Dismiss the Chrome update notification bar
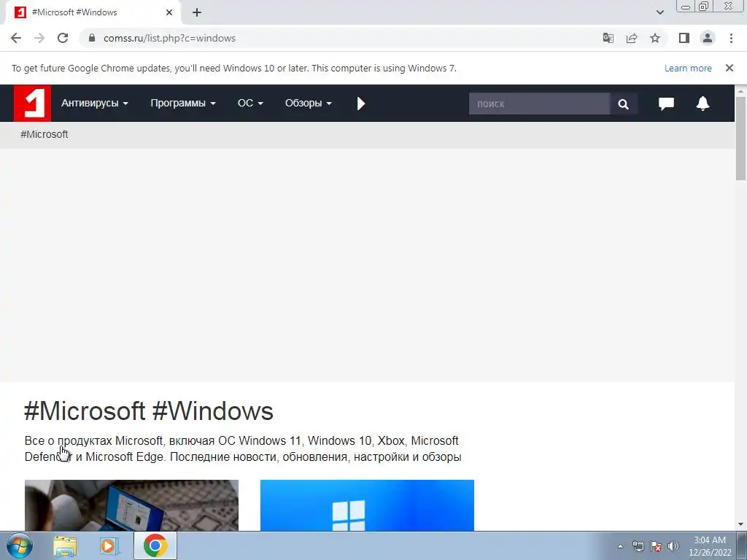Viewport: 747px width, 560px height. tap(729, 68)
